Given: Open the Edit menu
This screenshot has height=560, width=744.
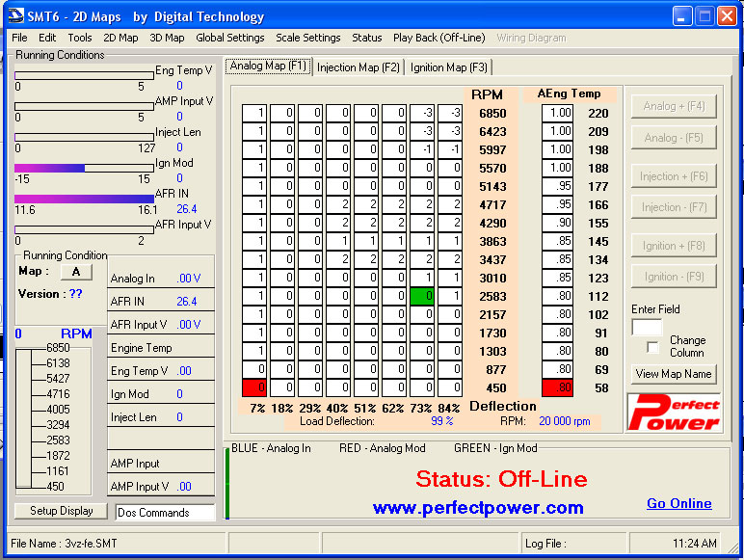Looking at the screenshot, I should pyautogui.click(x=47, y=38).
